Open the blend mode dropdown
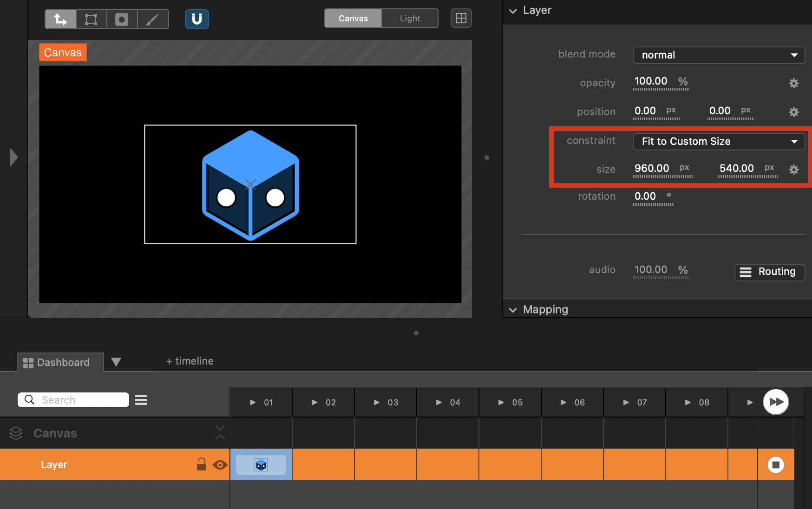Screen dimensions: 812x509 718,55
